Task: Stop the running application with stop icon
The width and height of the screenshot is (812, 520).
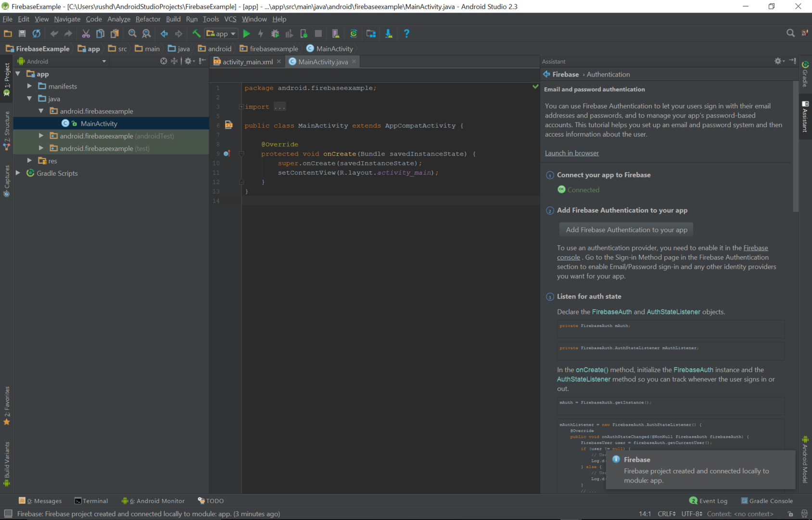Action: [x=318, y=33]
